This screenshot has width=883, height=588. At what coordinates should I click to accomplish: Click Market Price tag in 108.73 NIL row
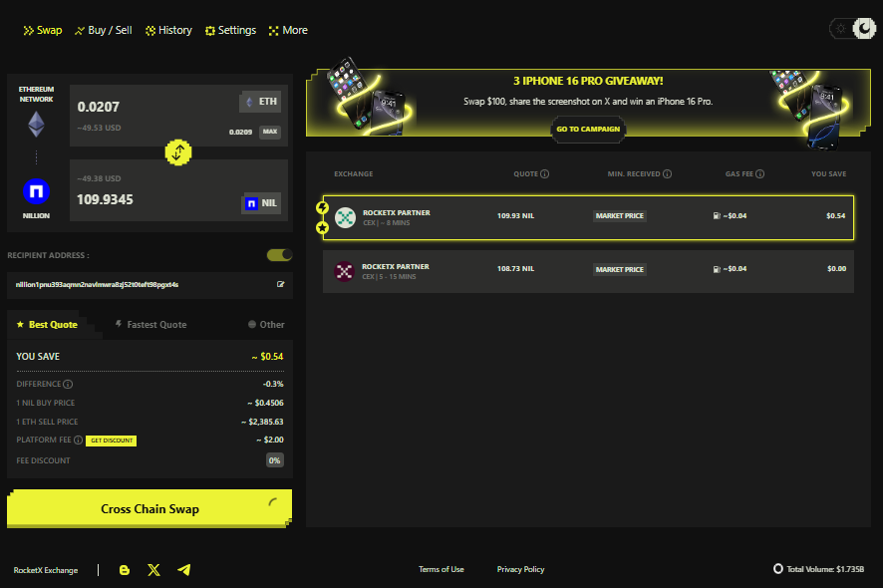click(620, 269)
